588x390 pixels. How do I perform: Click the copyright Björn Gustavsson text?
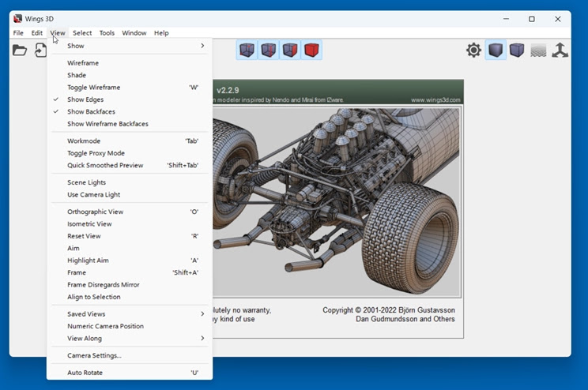(389, 310)
